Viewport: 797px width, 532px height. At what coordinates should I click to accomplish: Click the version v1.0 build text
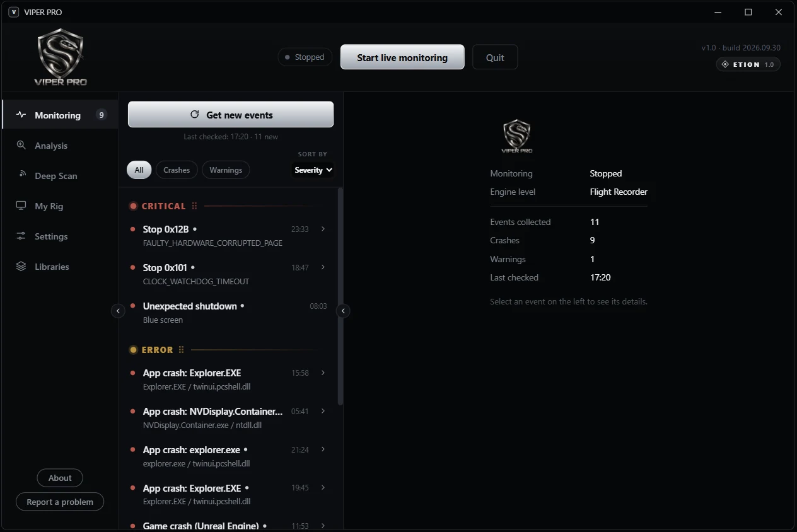click(x=741, y=48)
